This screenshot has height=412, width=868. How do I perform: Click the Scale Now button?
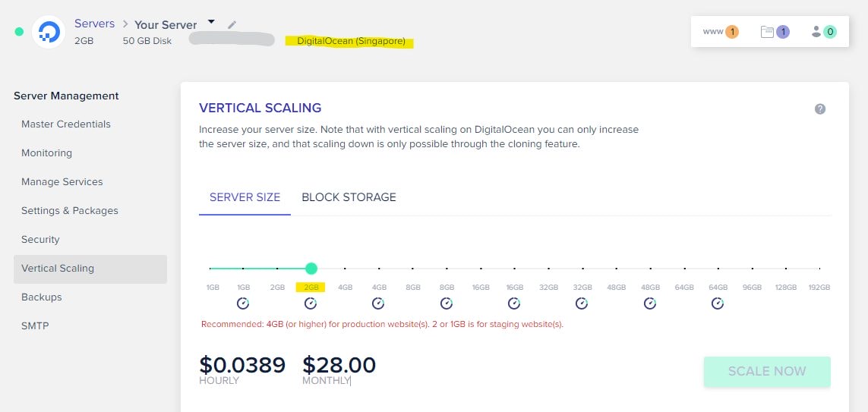coord(767,371)
